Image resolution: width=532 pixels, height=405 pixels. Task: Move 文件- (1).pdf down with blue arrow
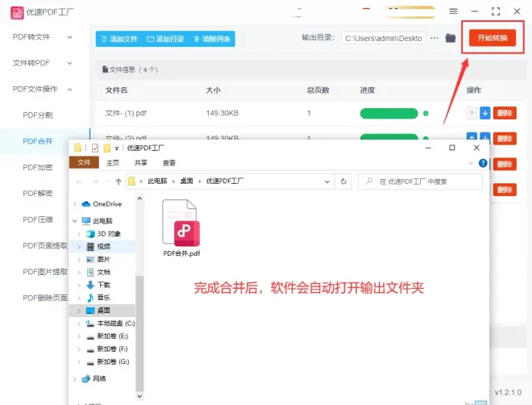[484, 114]
